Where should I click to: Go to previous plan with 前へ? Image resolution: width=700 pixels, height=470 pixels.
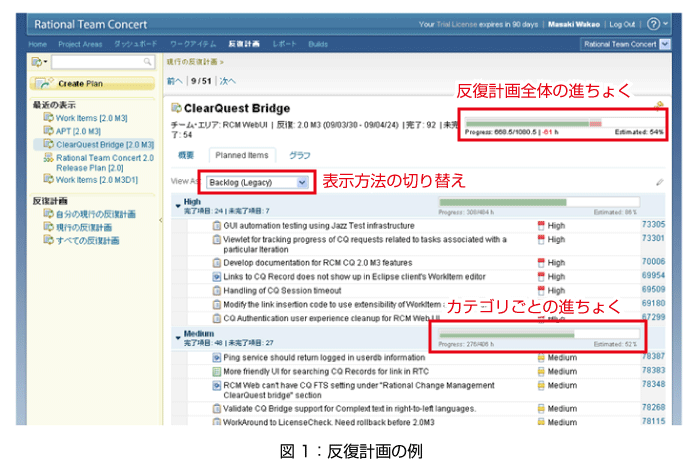click(x=175, y=81)
